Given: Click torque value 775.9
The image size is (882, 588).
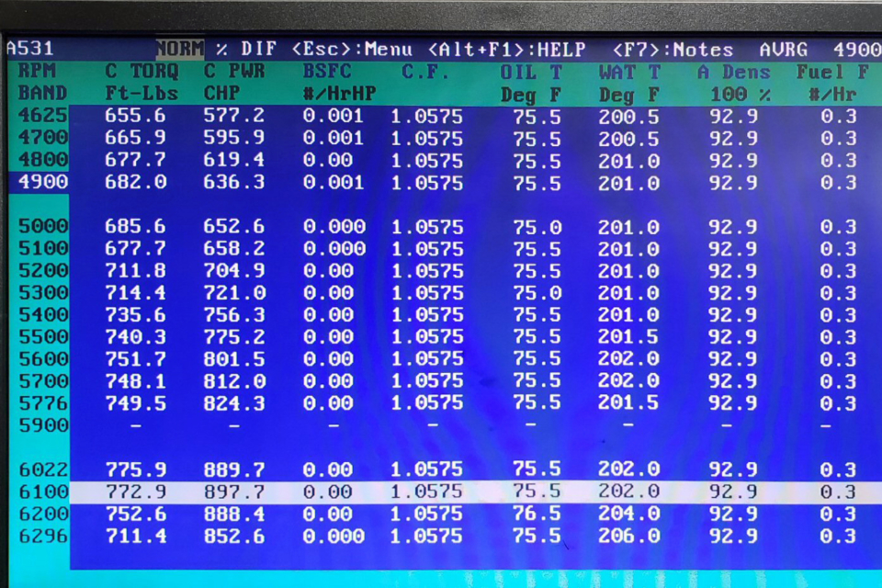Looking at the screenshot, I should (x=135, y=469).
